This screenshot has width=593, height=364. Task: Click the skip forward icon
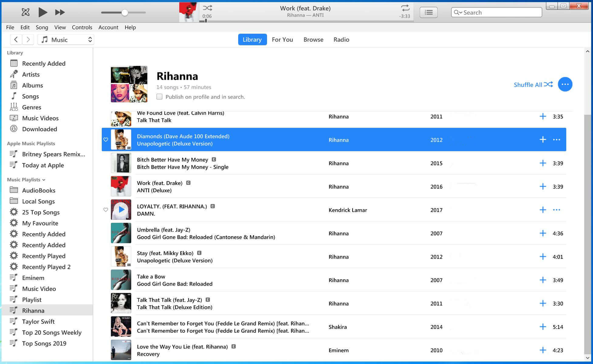60,12
